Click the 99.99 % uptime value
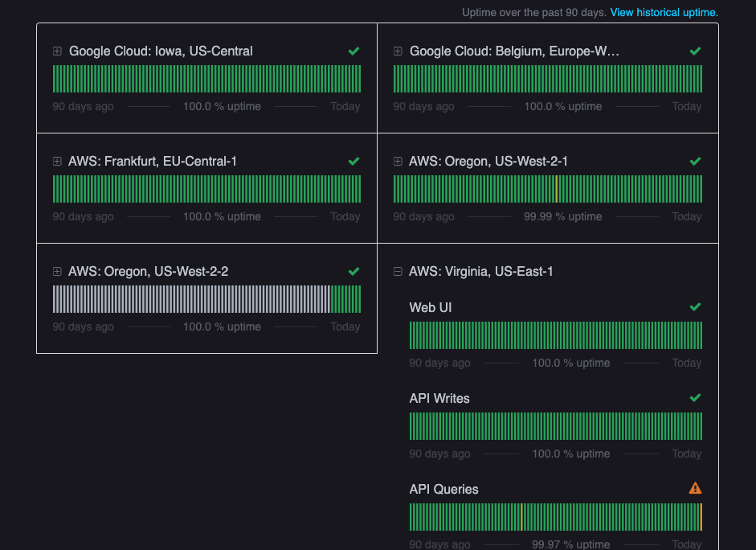 (562, 216)
